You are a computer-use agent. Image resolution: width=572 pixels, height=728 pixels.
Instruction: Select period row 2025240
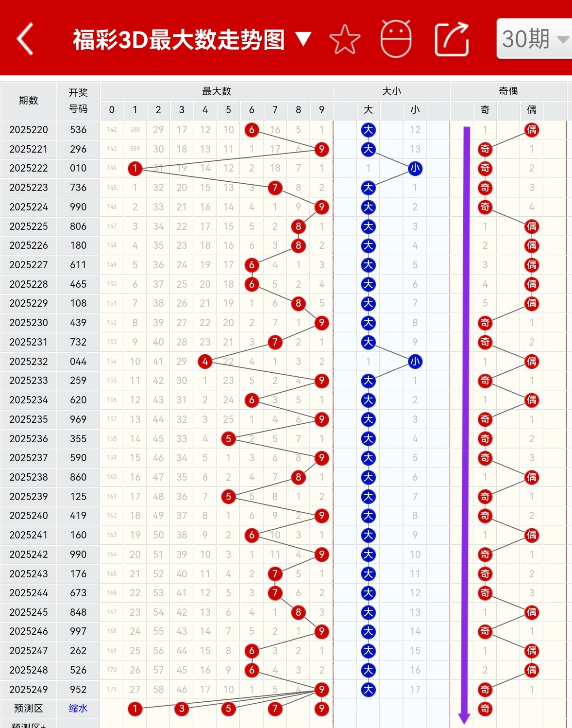pos(29,516)
